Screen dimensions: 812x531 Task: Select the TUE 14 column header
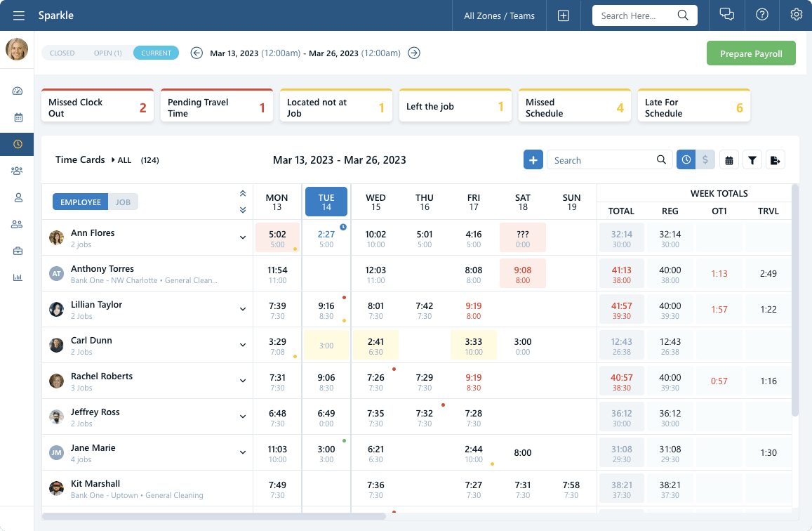(x=326, y=200)
